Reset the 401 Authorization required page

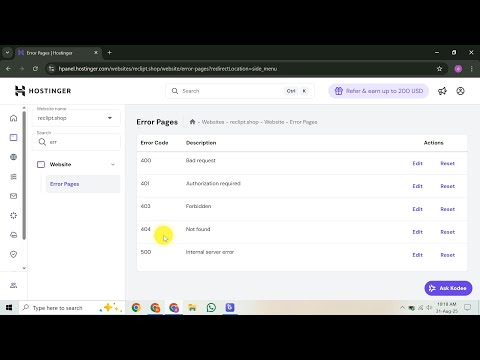pyautogui.click(x=447, y=186)
